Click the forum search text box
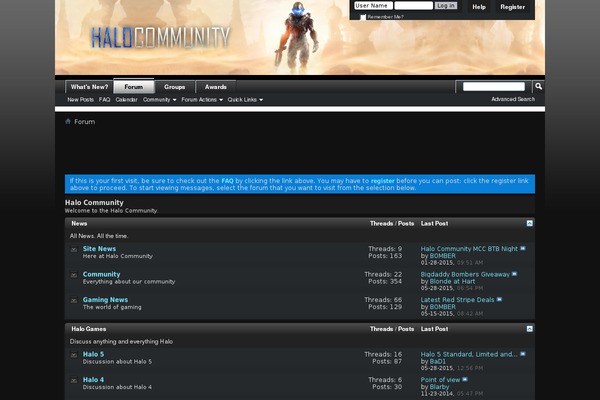Viewport: 600px width, 400px height. tap(494, 87)
